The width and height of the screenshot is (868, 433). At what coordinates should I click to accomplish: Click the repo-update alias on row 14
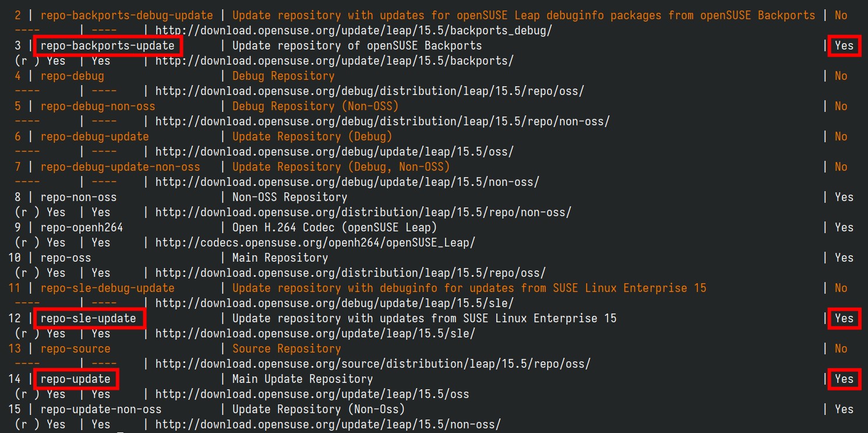click(75, 379)
